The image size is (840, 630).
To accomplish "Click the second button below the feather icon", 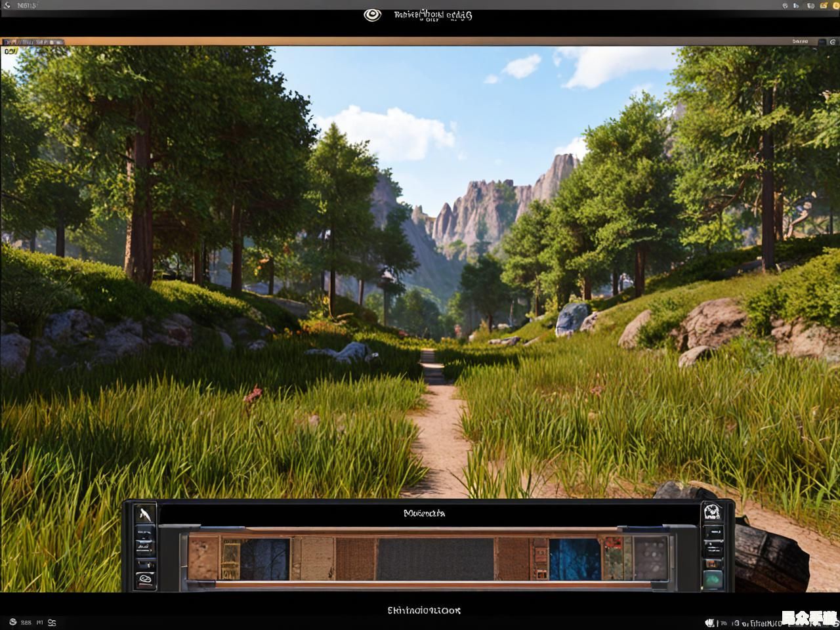I will point(145,545).
